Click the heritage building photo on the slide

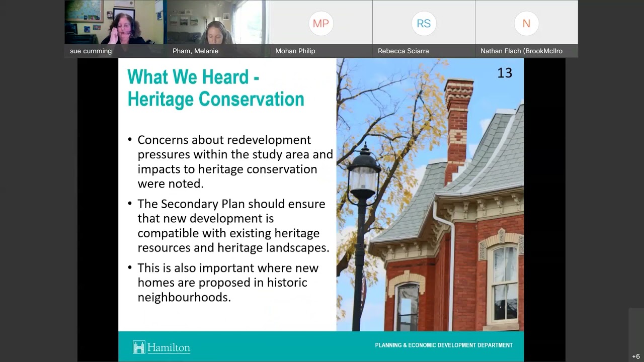(430, 195)
